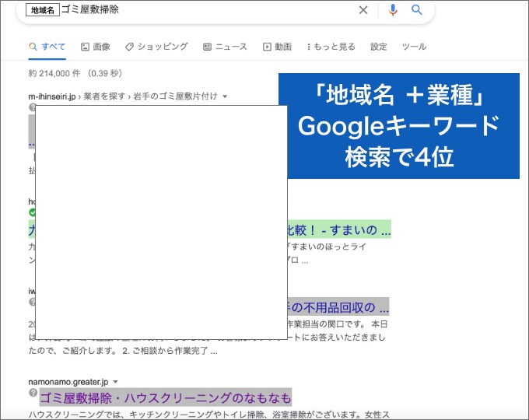Click the search box containing ゴミ屋敷掃除
Image resolution: width=529 pixels, height=420 pixels.
225,11
